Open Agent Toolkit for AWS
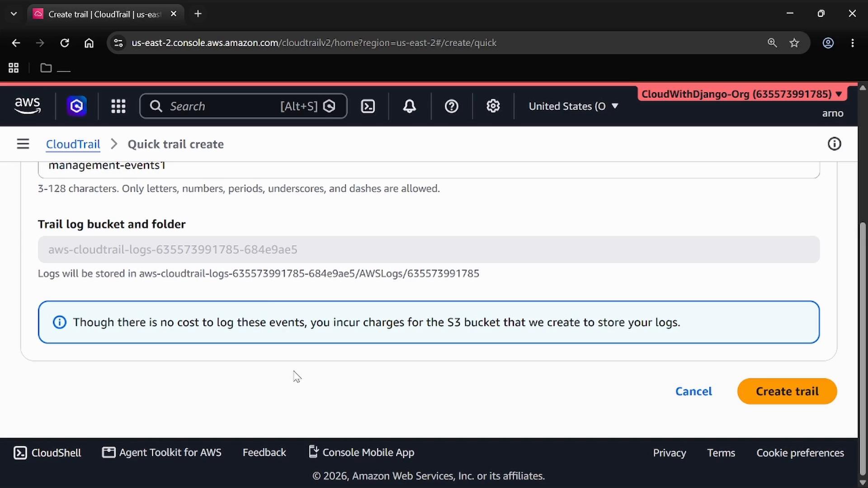The image size is (868, 488). coord(162,452)
